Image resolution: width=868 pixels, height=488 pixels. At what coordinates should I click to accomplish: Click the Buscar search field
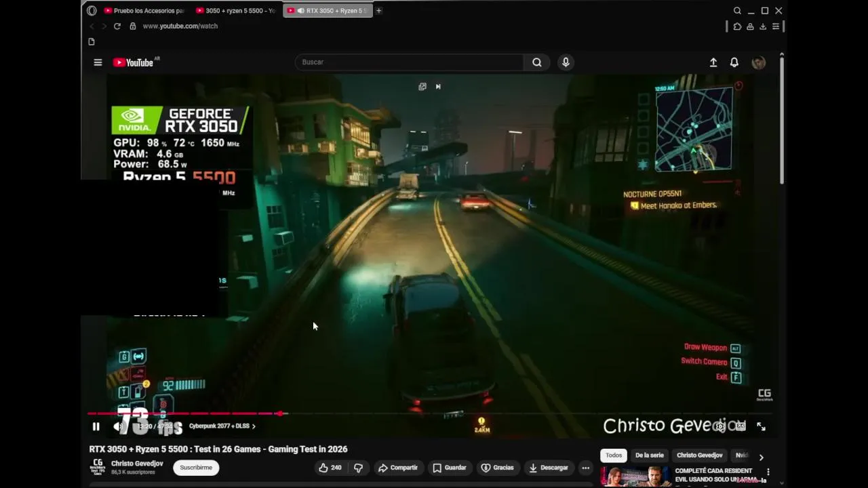(409, 62)
